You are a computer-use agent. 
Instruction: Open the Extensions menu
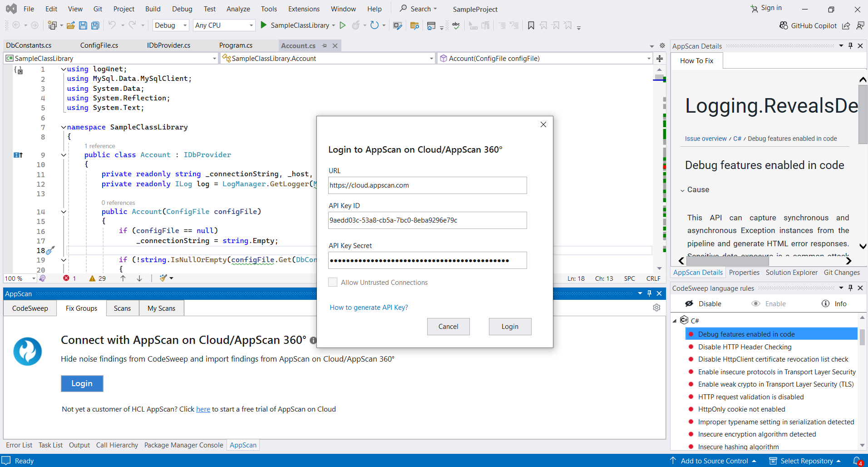304,9
